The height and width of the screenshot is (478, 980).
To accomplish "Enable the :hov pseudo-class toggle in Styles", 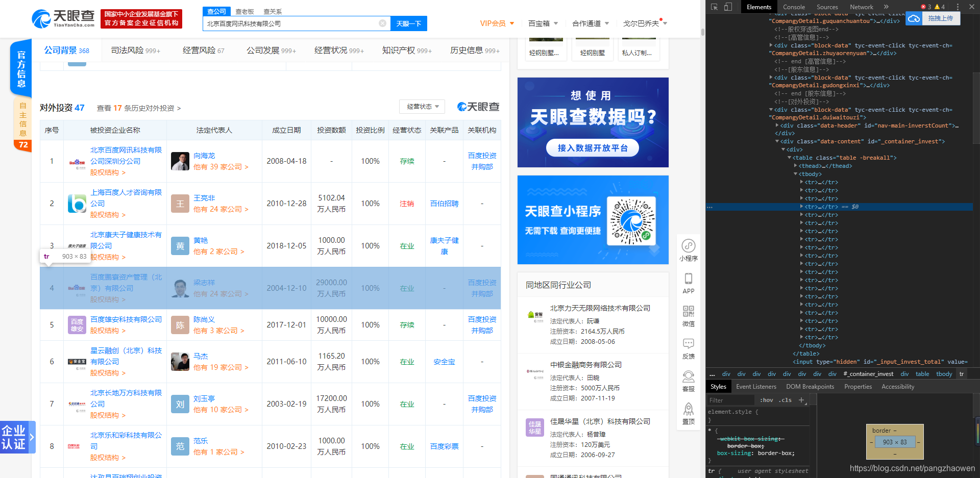I will pyautogui.click(x=767, y=400).
